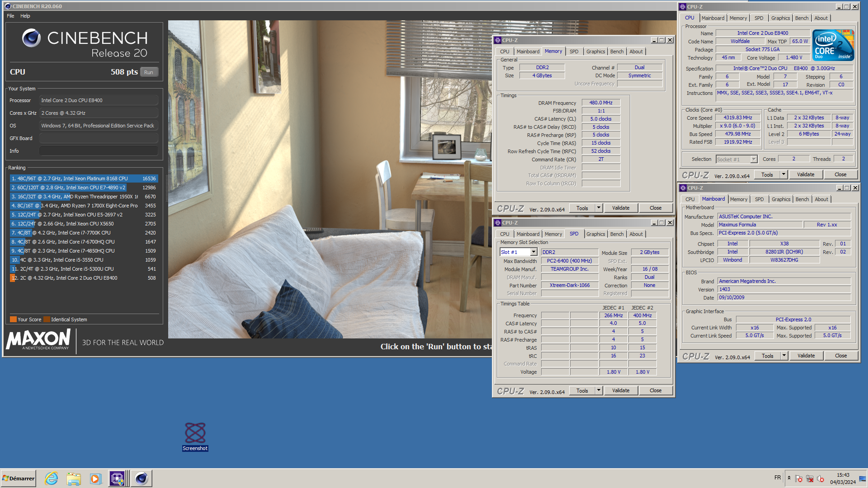The image size is (868, 488).
Task: Switch to Cinebench via its taskbar icon
Action: [x=142, y=479]
